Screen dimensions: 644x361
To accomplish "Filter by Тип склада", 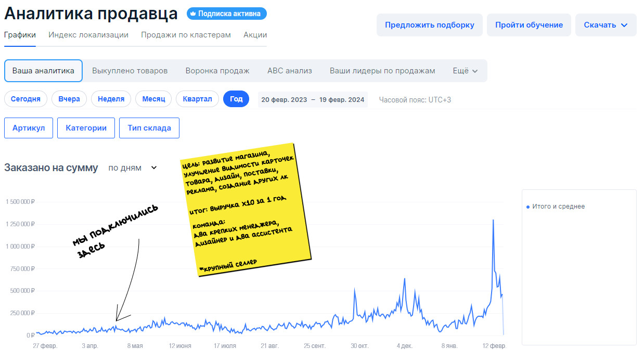I will (149, 128).
